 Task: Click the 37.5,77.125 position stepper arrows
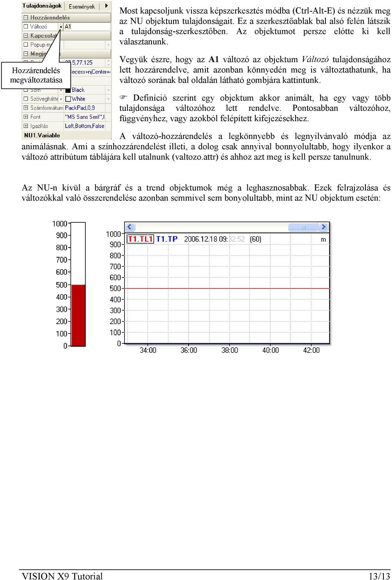pos(108,63)
